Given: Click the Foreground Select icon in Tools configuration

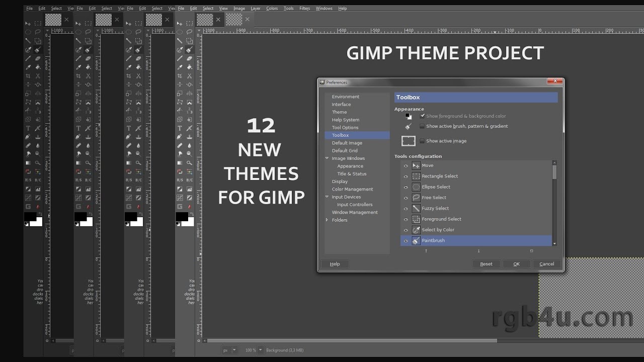Looking at the screenshot, I should [416, 219].
